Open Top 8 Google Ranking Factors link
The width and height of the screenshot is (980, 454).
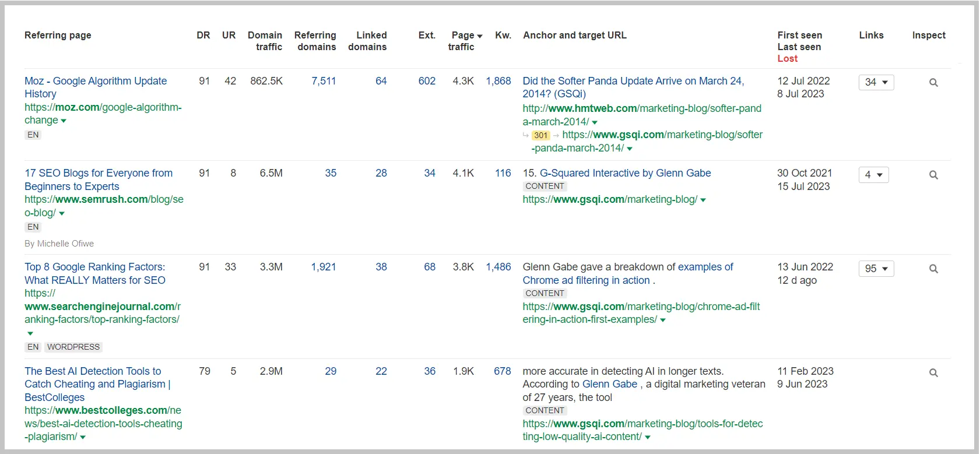tap(95, 273)
